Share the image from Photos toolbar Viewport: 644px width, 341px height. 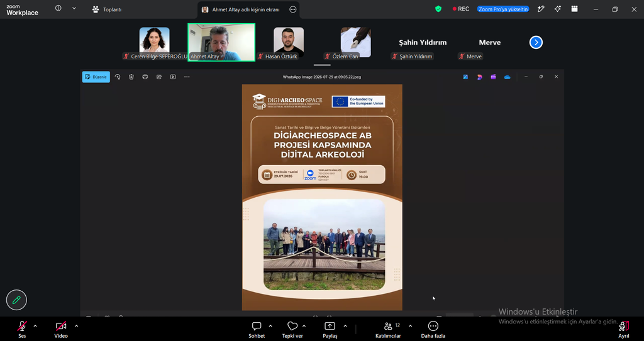159,77
